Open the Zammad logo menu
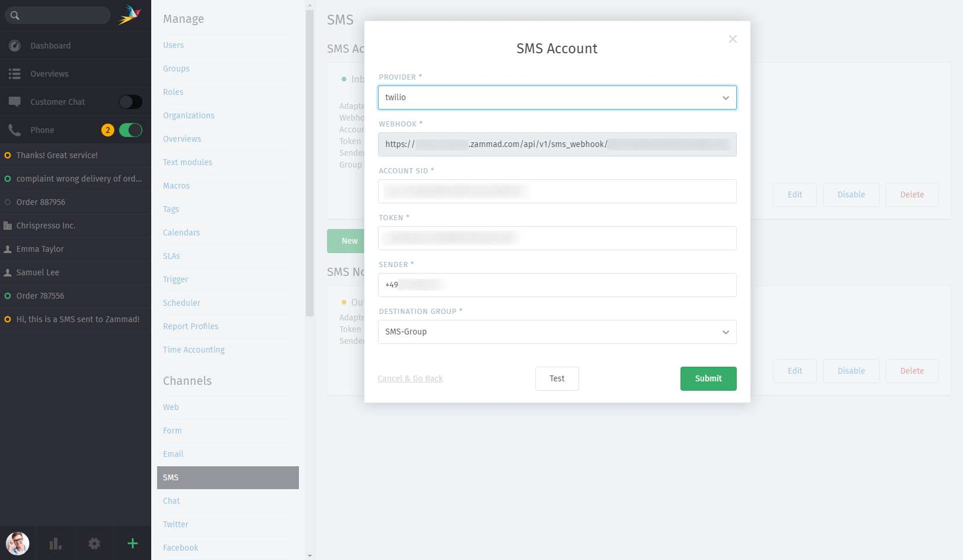963x560 pixels. 130,15
